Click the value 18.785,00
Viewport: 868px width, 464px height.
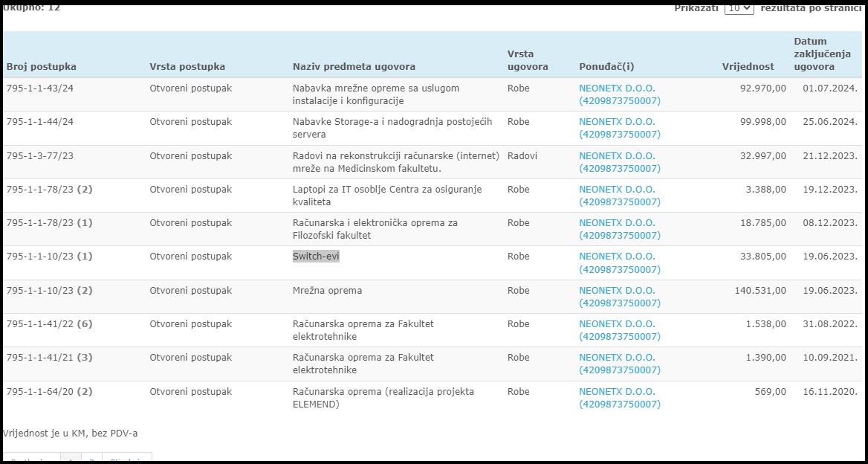coord(762,223)
